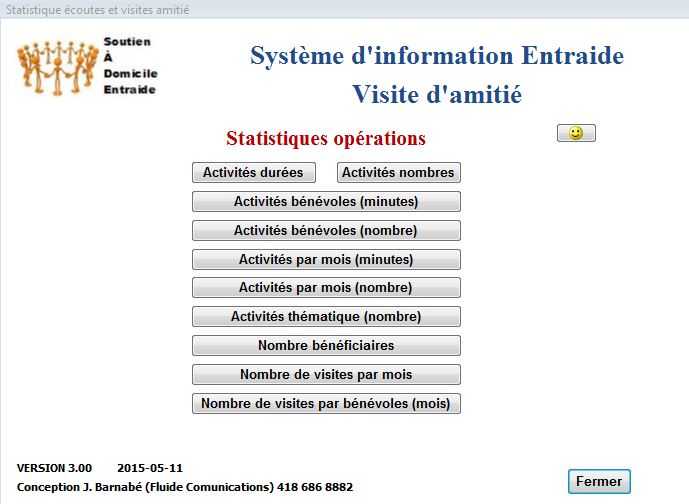
Task: Click the window title Statistique écoutes et visites amitié
Action: (97, 10)
